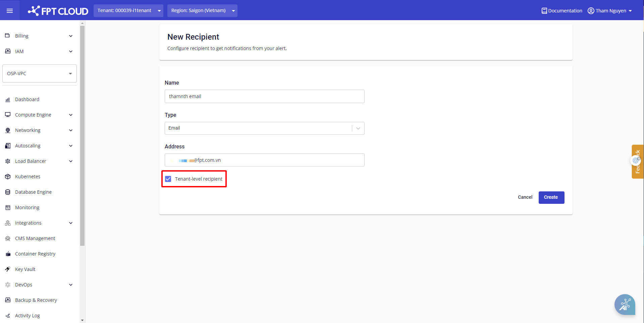Click the Kubernetes cube icon
Viewport: 644px width, 323px height.
(8, 177)
